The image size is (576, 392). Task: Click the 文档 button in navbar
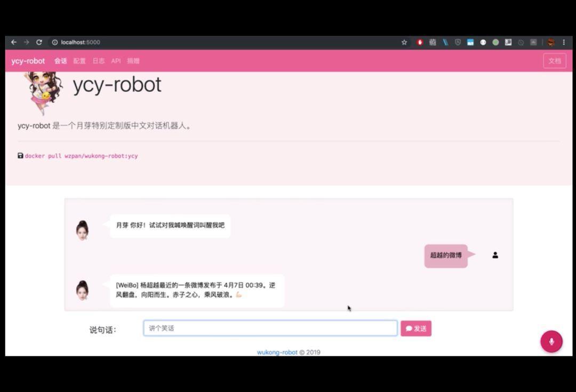[555, 61]
